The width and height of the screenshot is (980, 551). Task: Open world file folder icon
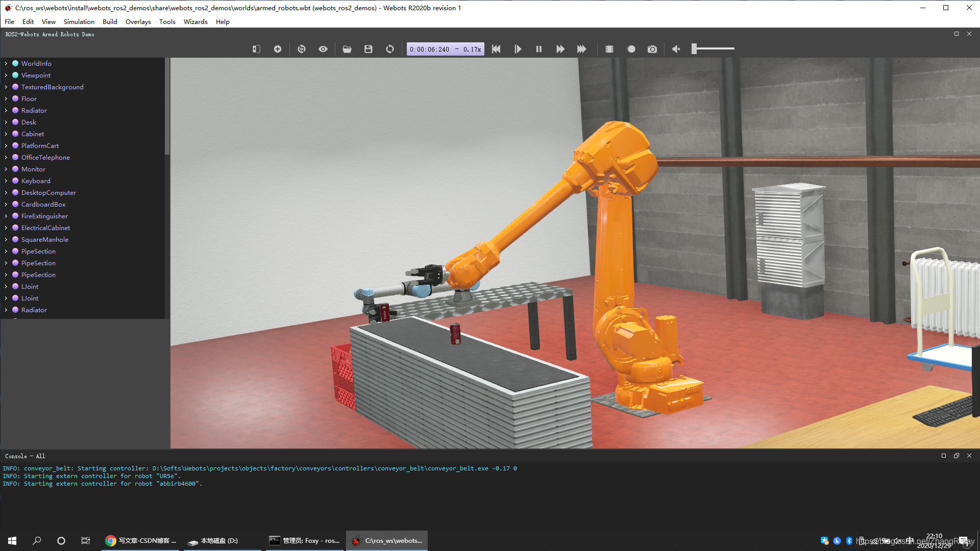pyautogui.click(x=347, y=49)
